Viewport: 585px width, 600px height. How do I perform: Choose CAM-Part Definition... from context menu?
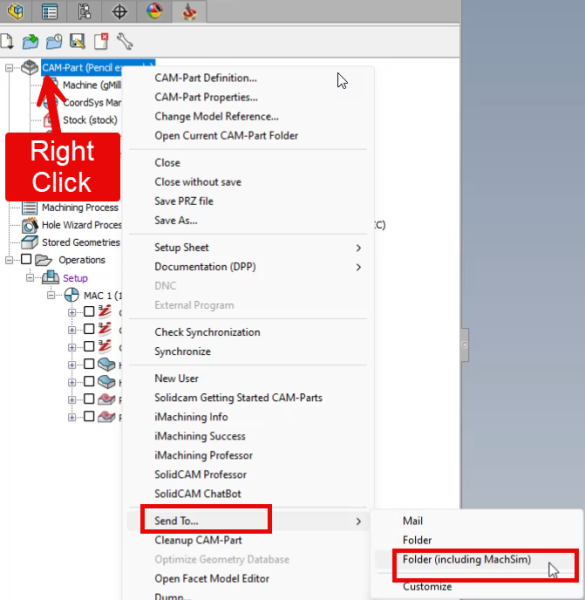[205, 78]
